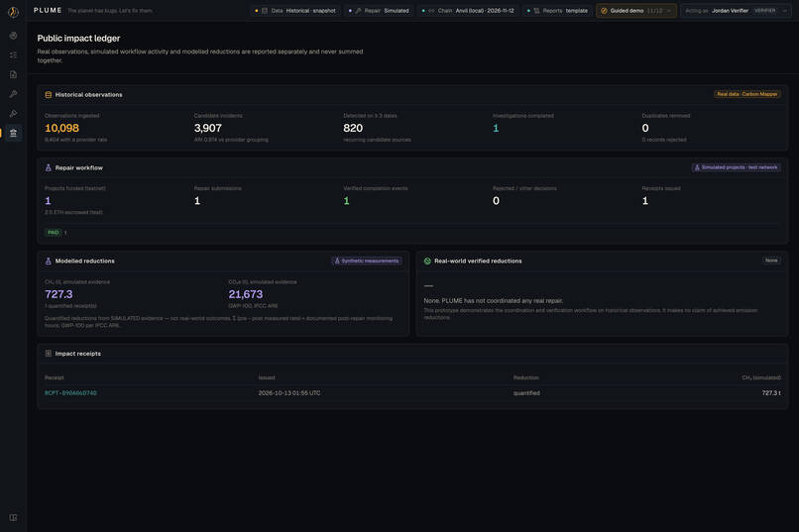
Task: Click the Data status pill database icon
Action: (265, 11)
